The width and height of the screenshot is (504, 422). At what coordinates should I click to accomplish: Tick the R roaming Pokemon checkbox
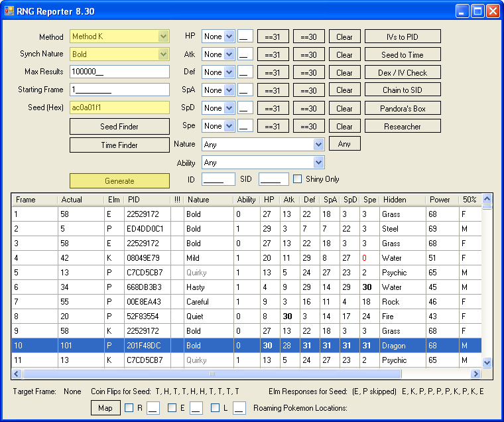(x=129, y=408)
